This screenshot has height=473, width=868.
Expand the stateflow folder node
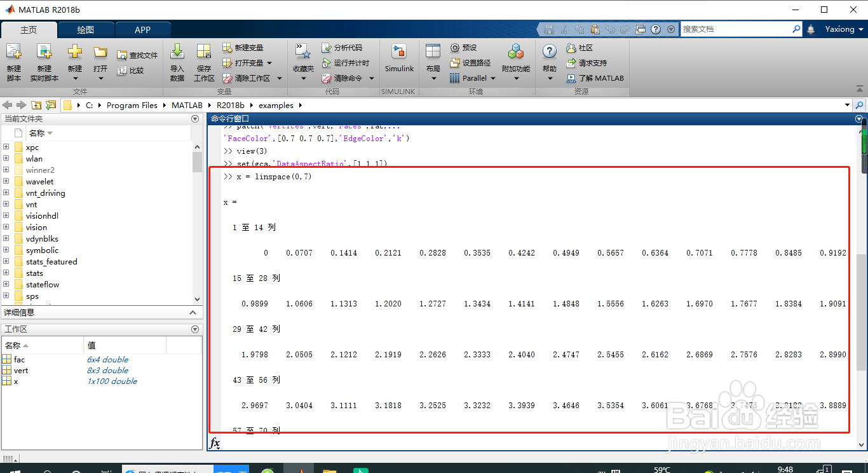click(x=6, y=284)
